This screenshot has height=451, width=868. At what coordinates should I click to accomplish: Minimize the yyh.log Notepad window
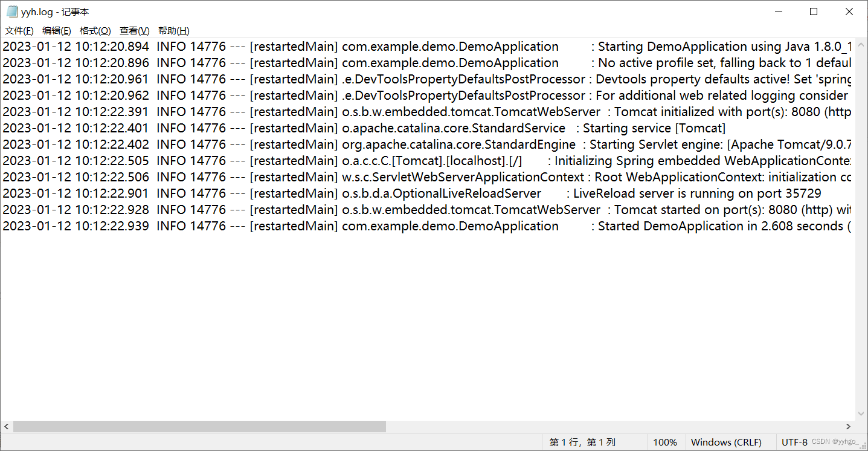coord(779,11)
